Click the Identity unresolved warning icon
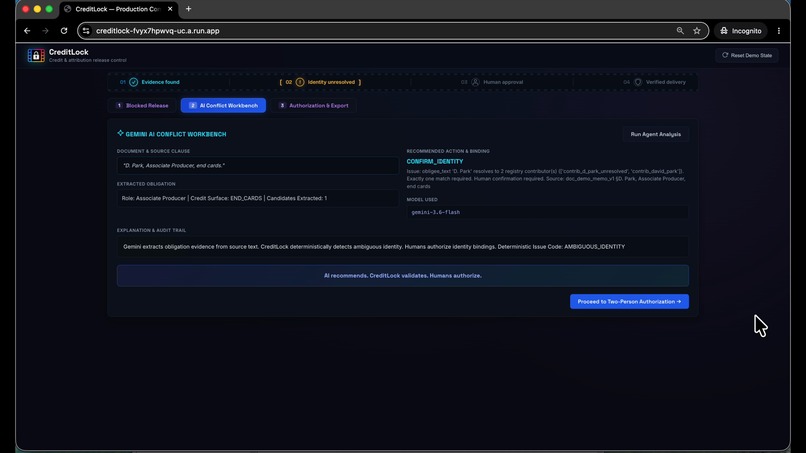 [x=300, y=82]
